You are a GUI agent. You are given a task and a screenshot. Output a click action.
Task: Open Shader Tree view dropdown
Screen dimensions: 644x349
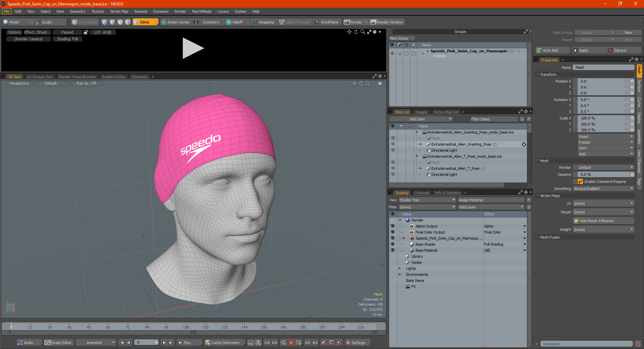(427, 200)
